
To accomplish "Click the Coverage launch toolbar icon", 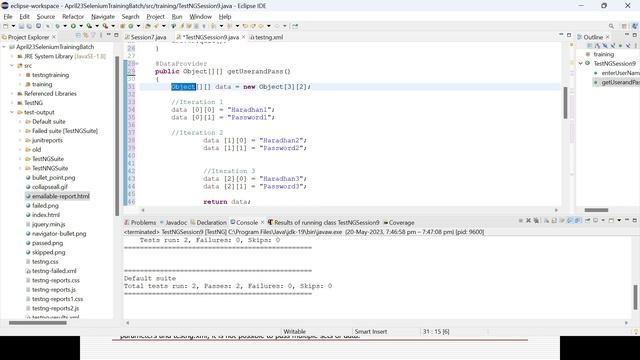I will 89,26.
